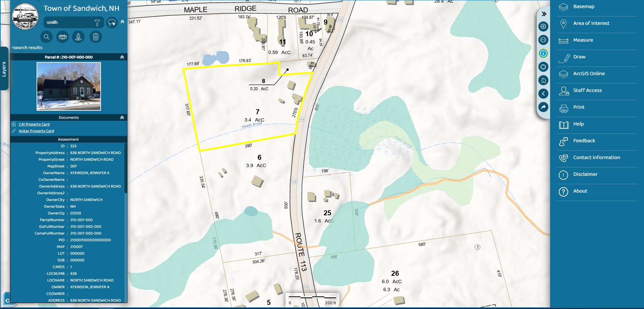Click the OwnerName value ATKINSON, JENNIFER A
The height and width of the screenshot is (309, 644).
[x=90, y=173]
